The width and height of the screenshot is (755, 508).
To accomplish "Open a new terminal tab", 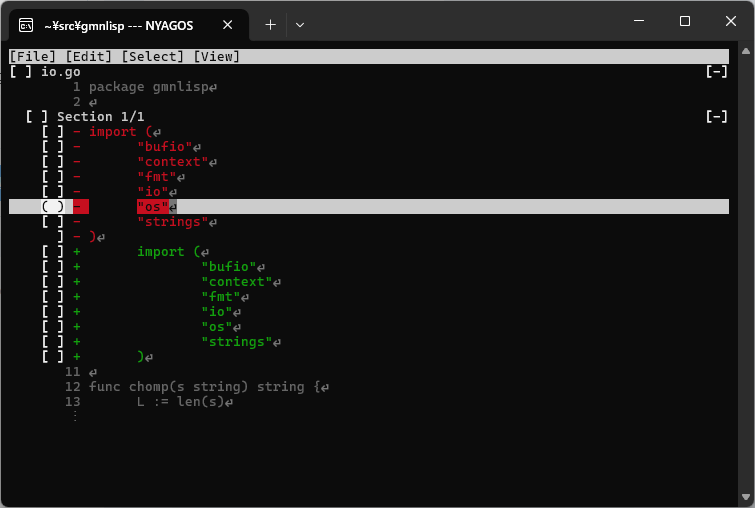I will pos(271,25).
